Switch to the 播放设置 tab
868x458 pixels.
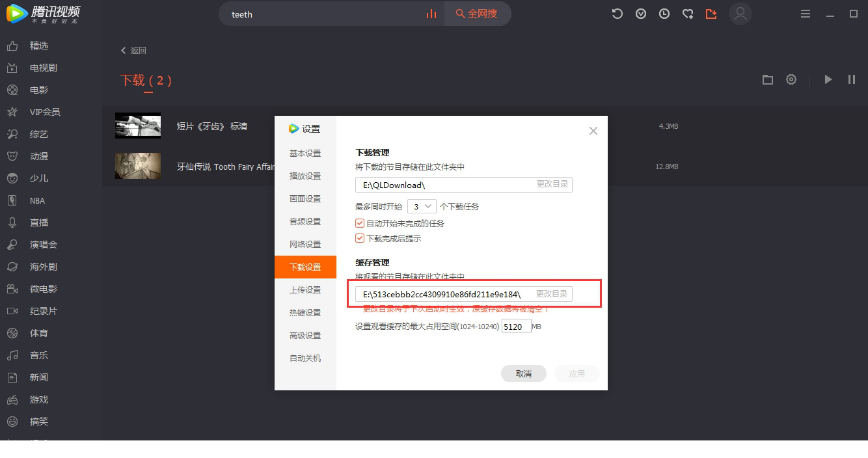(305, 176)
